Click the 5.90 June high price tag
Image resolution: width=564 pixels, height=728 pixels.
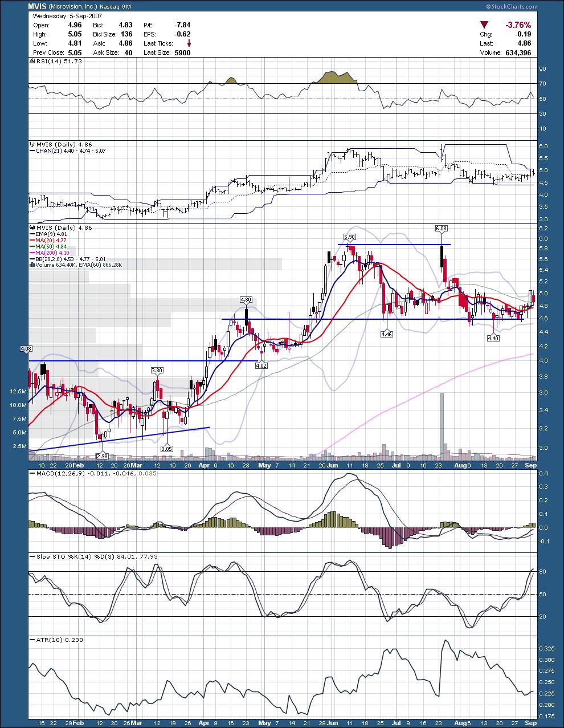pos(349,237)
